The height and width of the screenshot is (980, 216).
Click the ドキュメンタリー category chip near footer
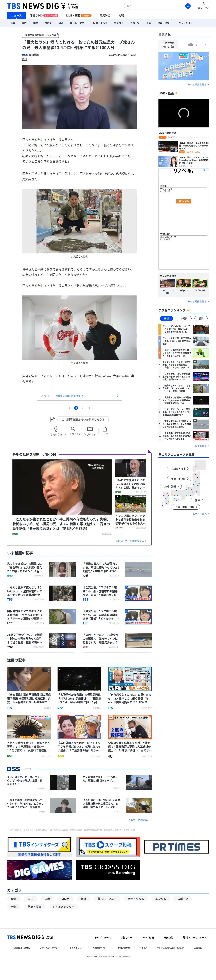click(64, 907)
